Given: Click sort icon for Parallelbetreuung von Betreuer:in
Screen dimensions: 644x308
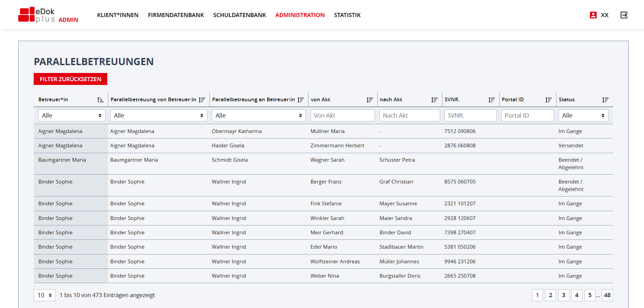Looking at the screenshot, I should click(x=202, y=100).
